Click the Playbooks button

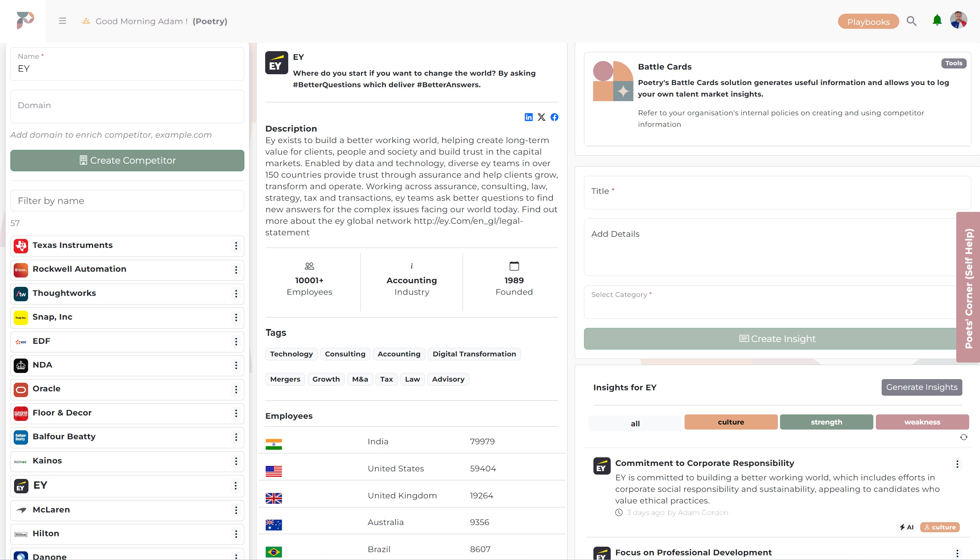pos(868,22)
